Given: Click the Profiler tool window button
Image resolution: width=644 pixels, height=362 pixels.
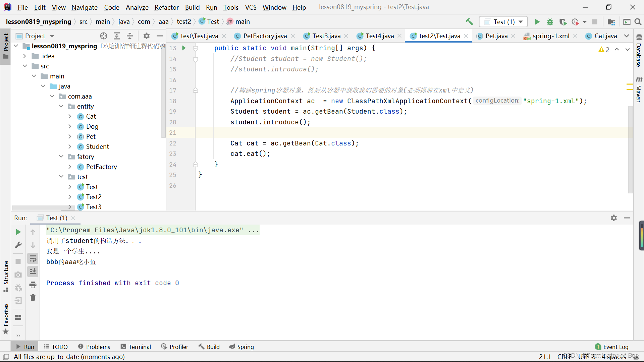Looking at the screenshot, I should coord(175,347).
